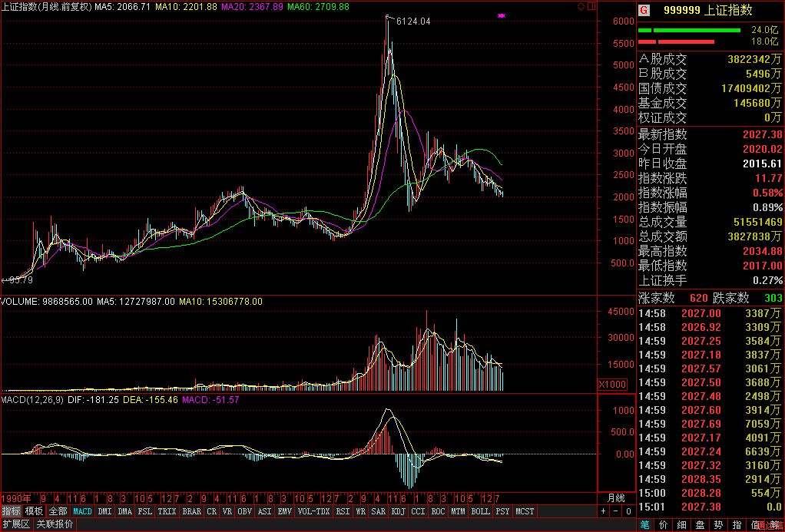Click the magenta marker near the chart top

coord(502,16)
